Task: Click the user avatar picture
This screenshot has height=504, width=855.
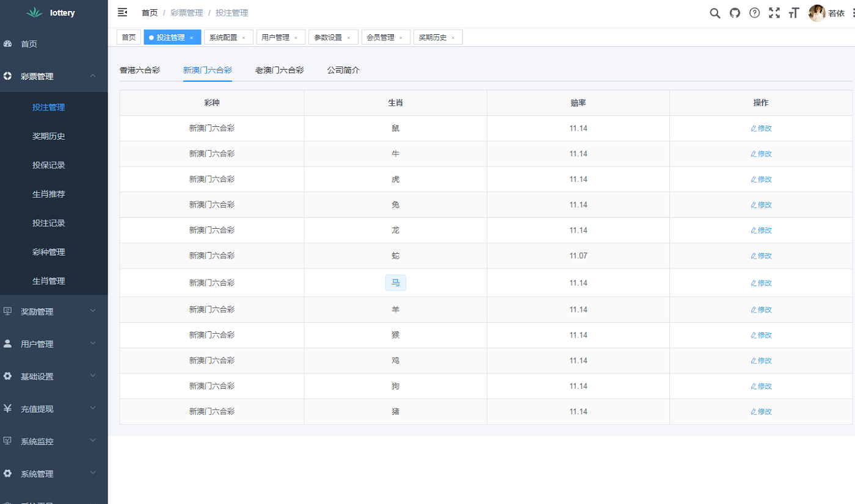Action: 817,13
